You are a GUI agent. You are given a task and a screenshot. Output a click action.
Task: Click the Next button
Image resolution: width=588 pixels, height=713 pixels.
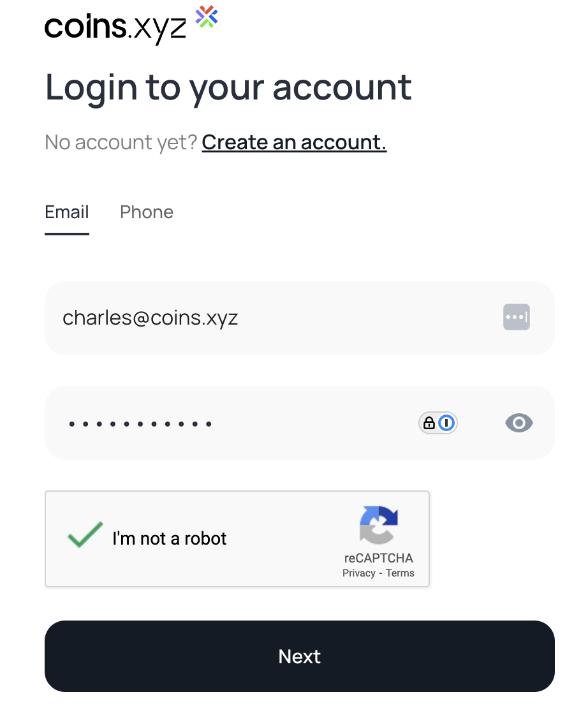click(300, 656)
